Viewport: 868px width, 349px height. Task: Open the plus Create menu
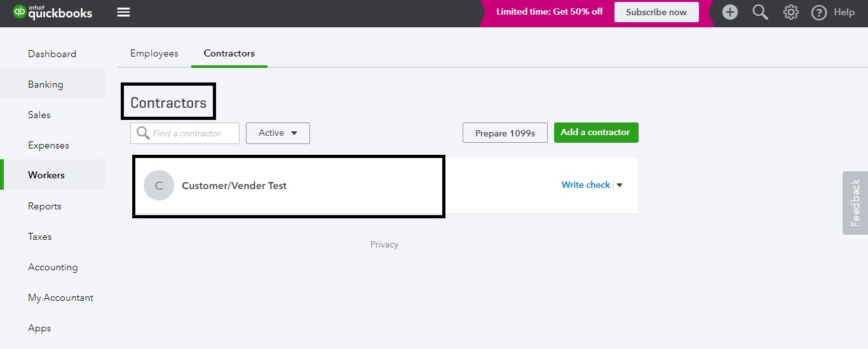pyautogui.click(x=730, y=12)
